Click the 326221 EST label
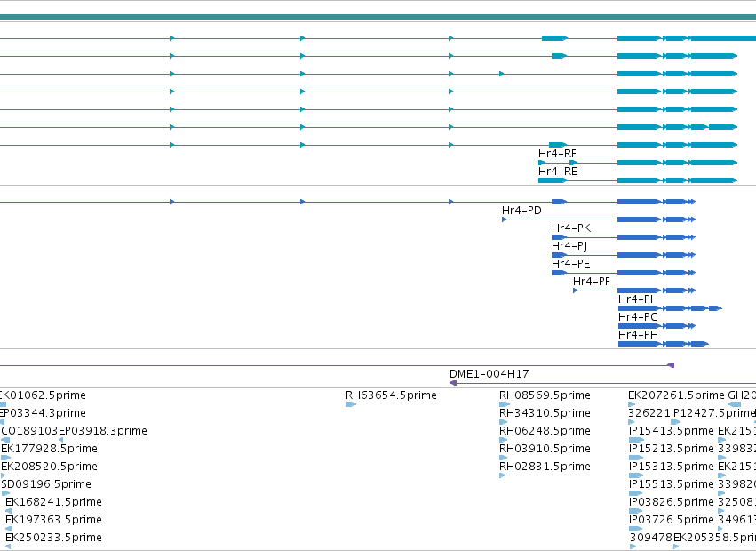This screenshot has width=756, height=551. coord(649,413)
